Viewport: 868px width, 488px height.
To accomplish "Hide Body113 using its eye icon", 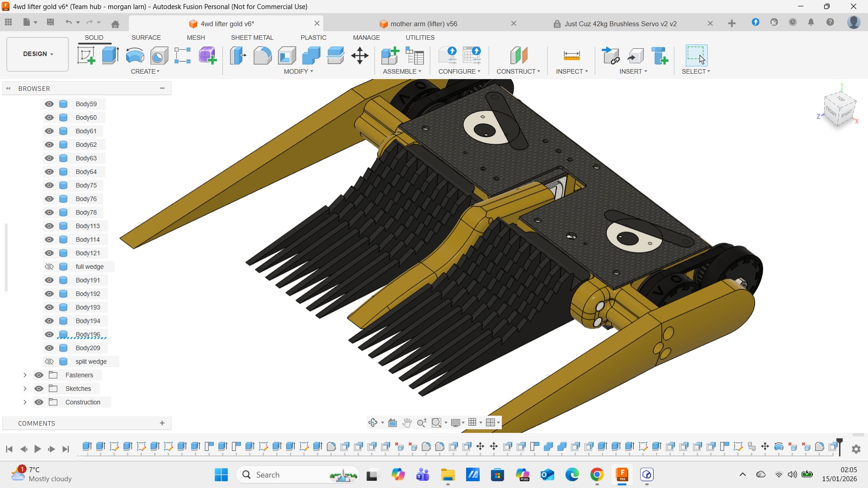I will [49, 226].
